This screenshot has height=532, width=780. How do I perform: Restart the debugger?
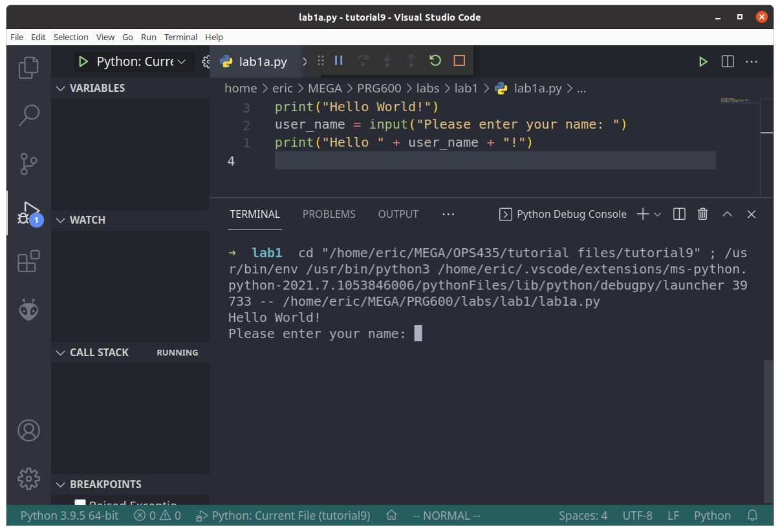tap(435, 60)
